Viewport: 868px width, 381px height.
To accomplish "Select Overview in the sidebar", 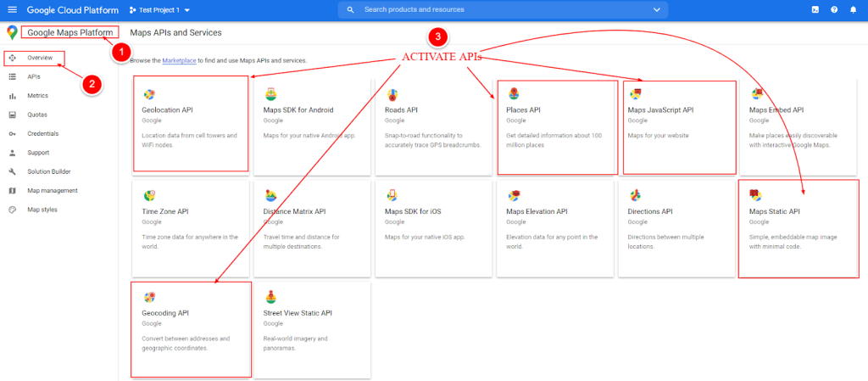I will pos(39,58).
